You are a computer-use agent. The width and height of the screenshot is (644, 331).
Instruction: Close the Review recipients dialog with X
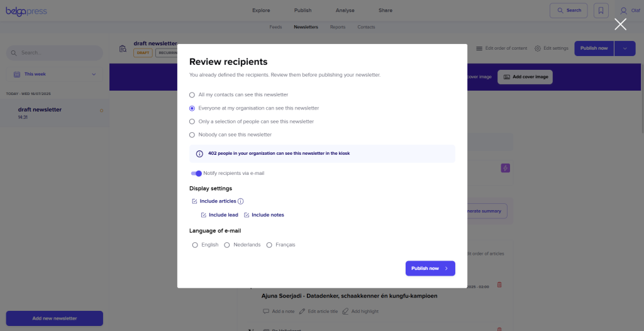[620, 25]
